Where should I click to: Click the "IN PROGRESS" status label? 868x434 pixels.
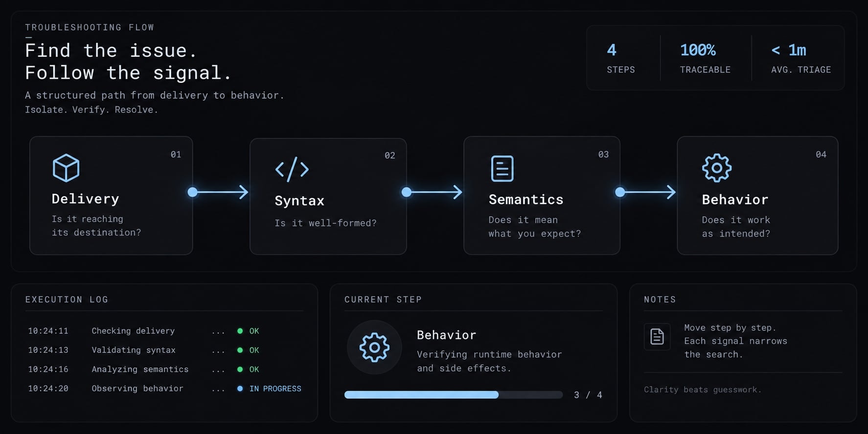pyautogui.click(x=275, y=388)
